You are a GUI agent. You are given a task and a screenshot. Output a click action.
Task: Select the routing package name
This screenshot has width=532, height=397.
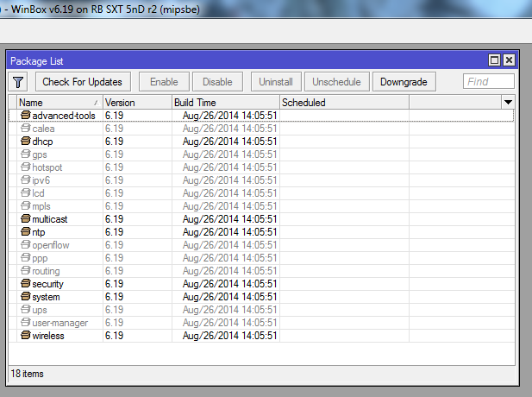click(x=46, y=271)
